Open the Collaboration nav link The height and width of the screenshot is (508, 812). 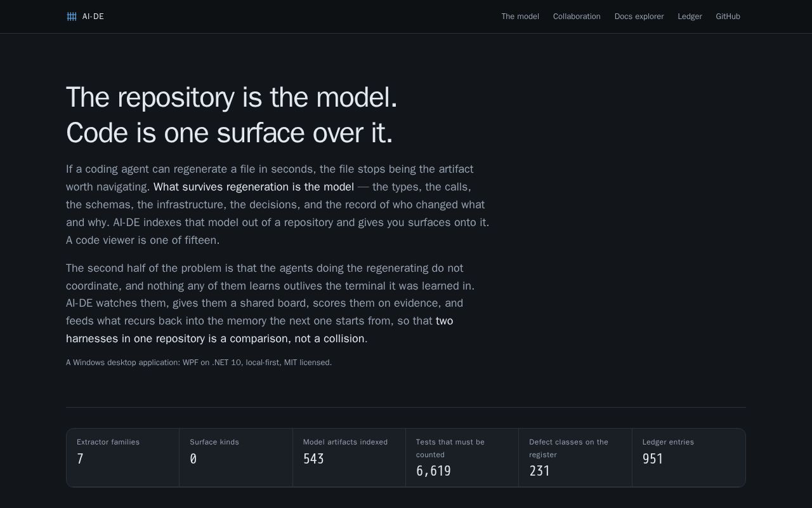pyautogui.click(x=577, y=17)
